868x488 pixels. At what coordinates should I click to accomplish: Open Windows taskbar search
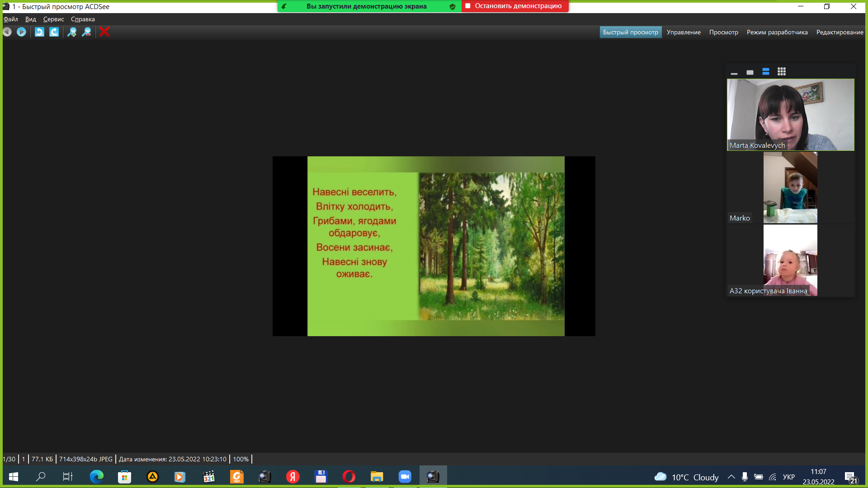[x=41, y=477]
